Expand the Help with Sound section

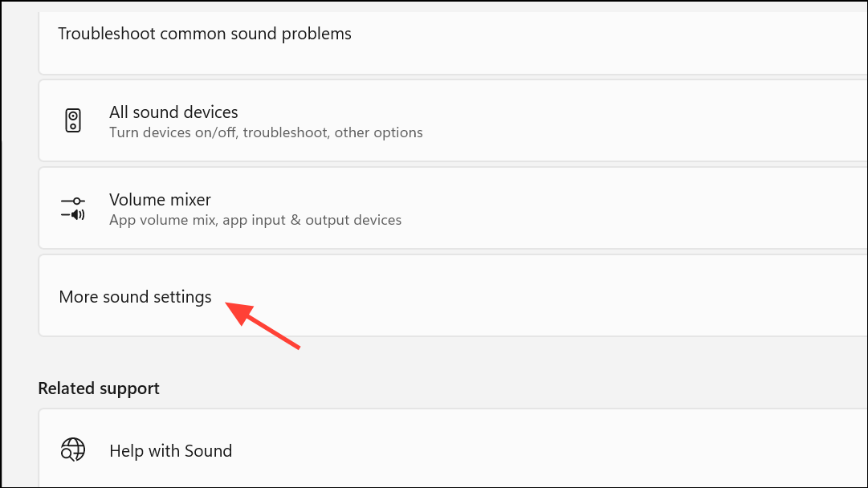(x=170, y=451)
